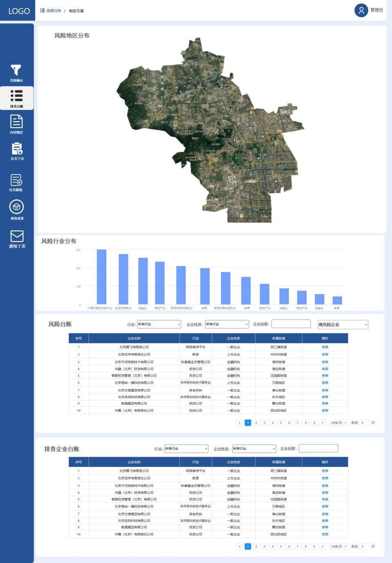
Task: Expand the 行业 dropdown in 风险台账
Action: pos(159,324)
